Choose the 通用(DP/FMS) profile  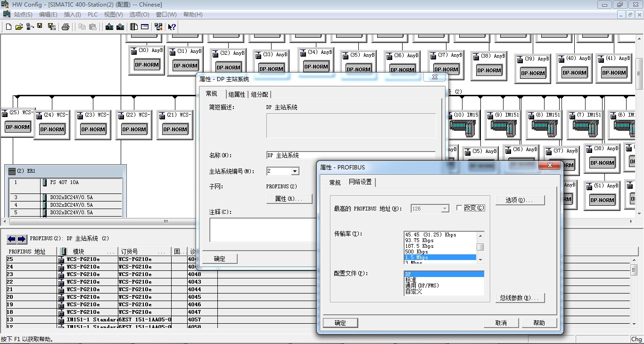[x=444, y=285]
